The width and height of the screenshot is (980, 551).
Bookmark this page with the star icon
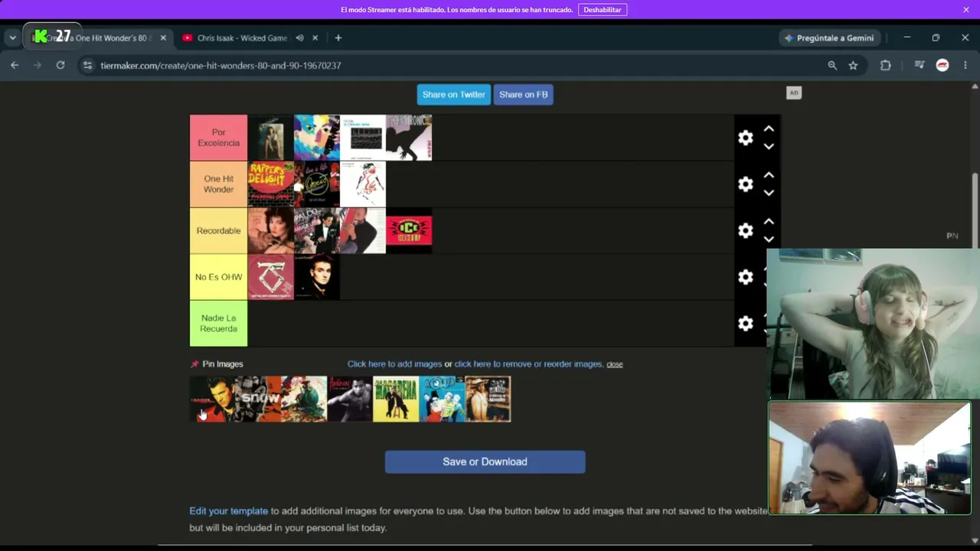(853, 65)
